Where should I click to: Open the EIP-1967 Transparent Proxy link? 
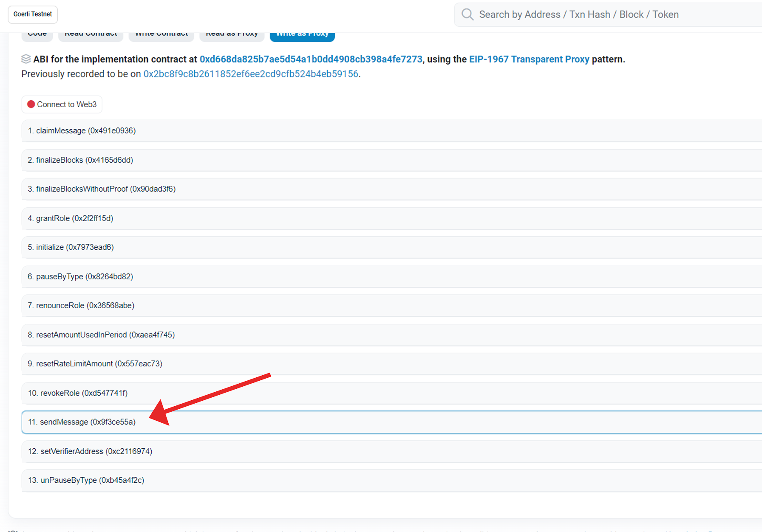[x=529, y=59]
